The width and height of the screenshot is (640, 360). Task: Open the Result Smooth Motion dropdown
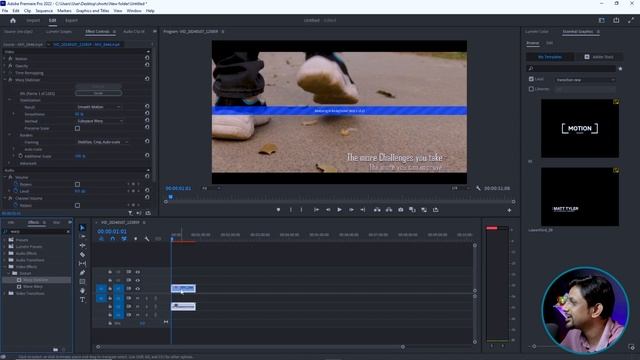pos(98,107)
